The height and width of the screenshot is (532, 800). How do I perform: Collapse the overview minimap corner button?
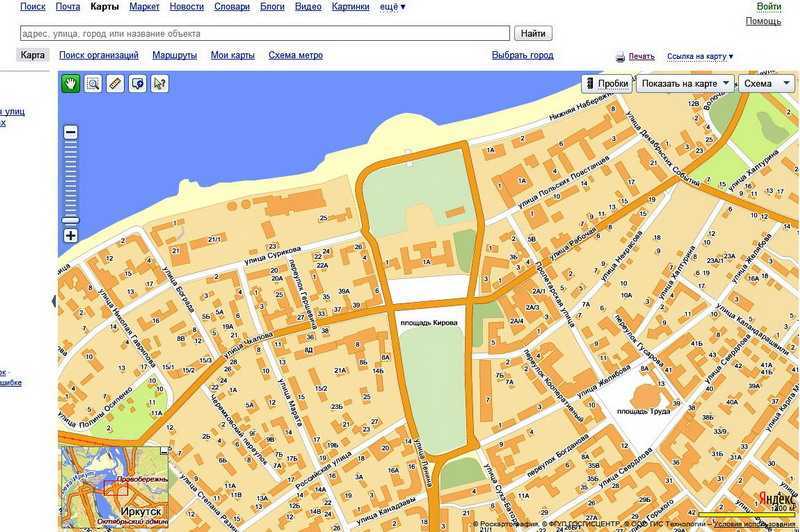point(164,450)
